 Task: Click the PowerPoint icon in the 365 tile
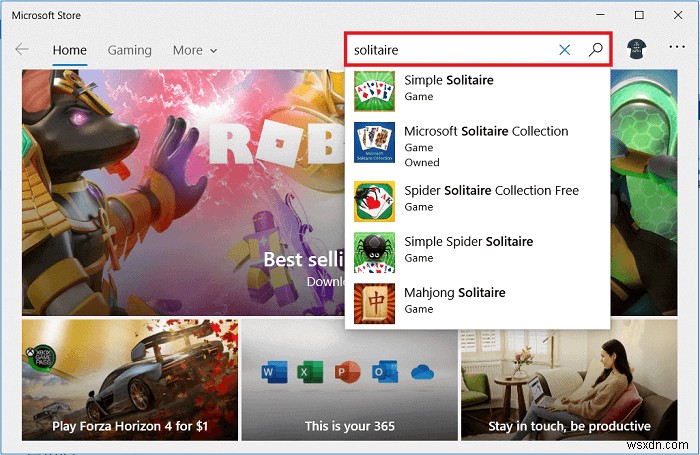click(347, 372)
